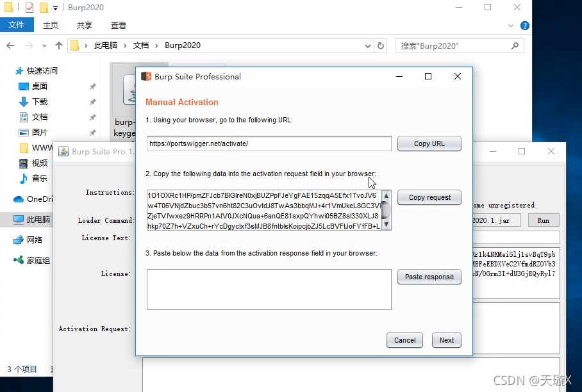
Task: Open the 文件 menu in Explorer
Action: pos(16,25)
